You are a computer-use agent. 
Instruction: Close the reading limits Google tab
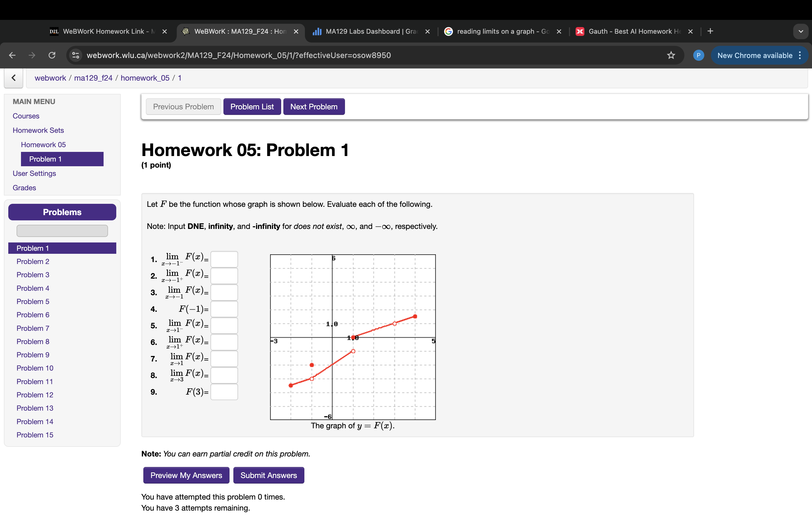pos(559,31)
